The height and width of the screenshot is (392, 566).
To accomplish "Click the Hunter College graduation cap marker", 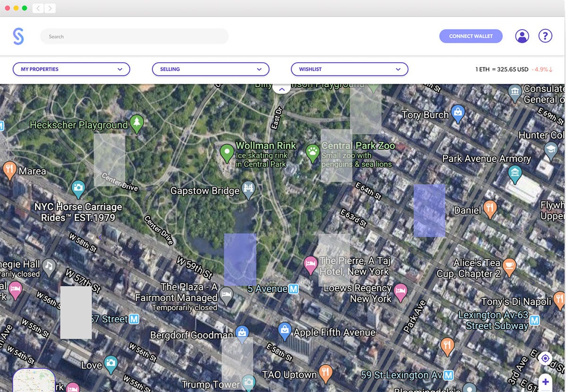I will (x=550, y=150).
